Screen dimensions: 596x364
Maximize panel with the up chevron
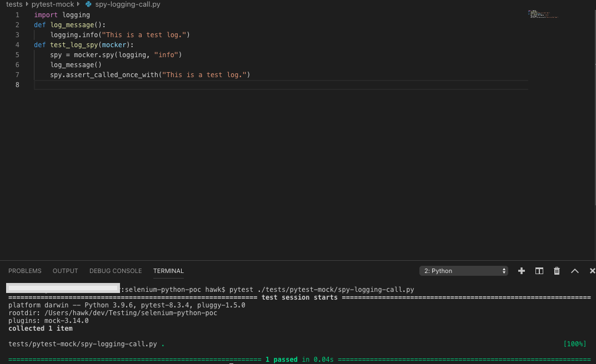575,271
